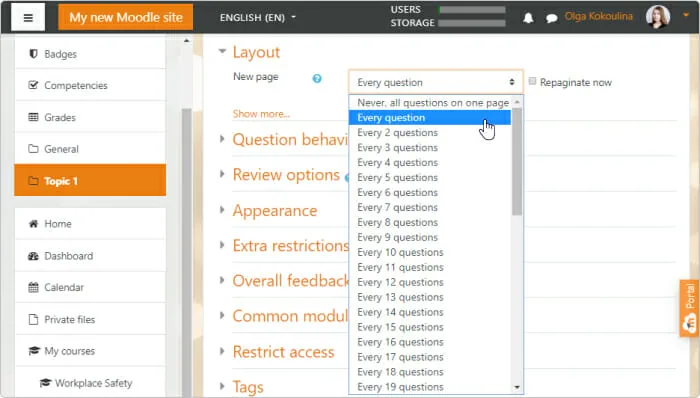700x398 pixels.
Task: Enable the Repaginate now checkbox
Action: (532, 81)
